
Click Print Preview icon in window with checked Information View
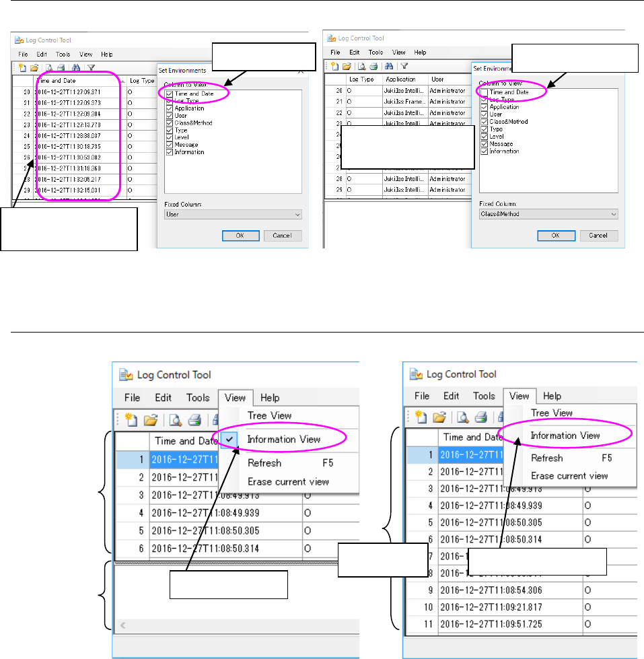[x=175, y=419]
